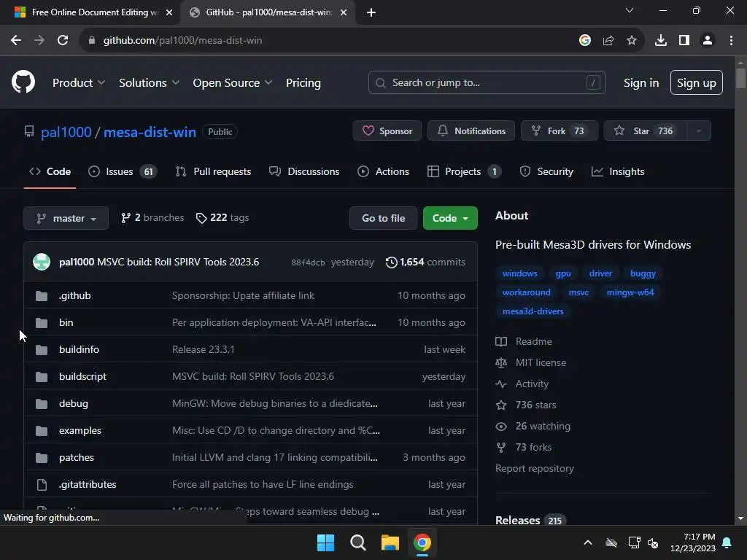Open the Insights tab
747x560 pixels.
pyautogui.click(x=617, y=171)
